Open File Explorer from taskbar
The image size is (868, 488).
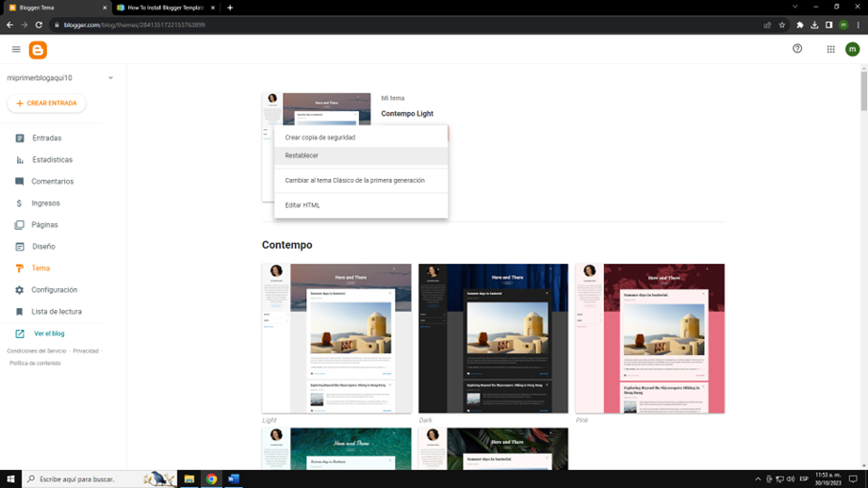coord(189,480)
